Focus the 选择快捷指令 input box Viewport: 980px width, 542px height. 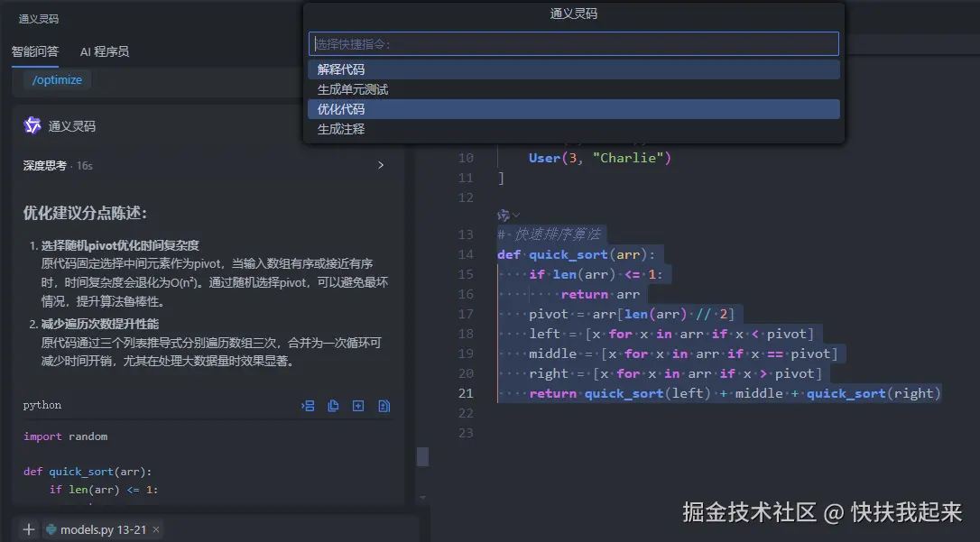pos(574,44)
